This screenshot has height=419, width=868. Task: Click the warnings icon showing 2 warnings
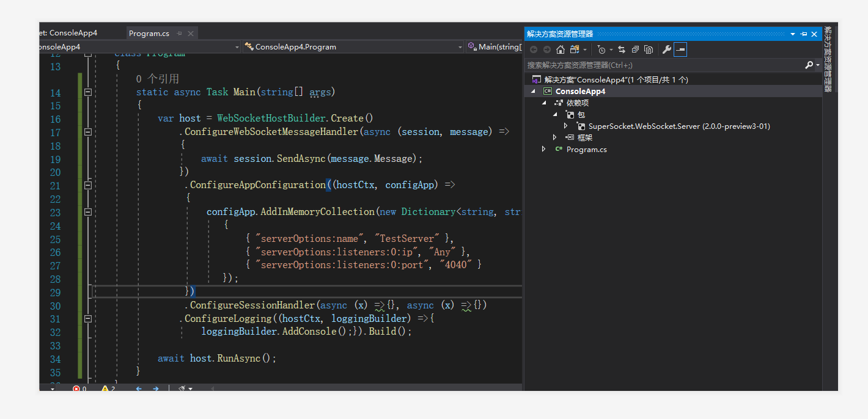(x=105, y=388)
